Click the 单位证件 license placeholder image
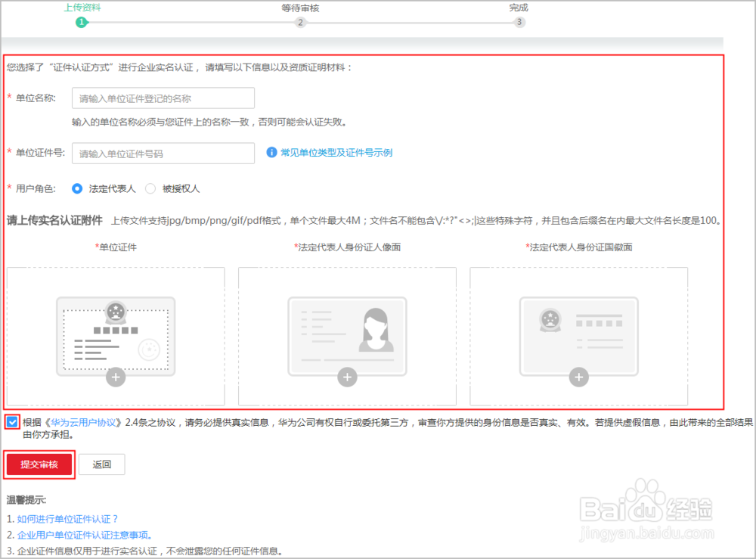The width and height of the screenshot is (756, 559). tap(116, 336)
